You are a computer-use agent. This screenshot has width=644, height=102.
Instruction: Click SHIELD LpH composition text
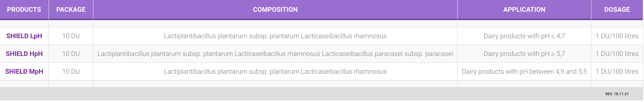pos(275,36)
